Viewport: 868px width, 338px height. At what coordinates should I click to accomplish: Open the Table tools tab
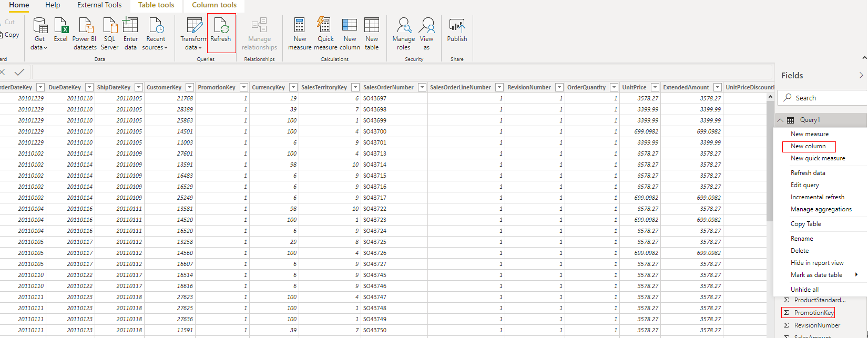pos(156,5)
